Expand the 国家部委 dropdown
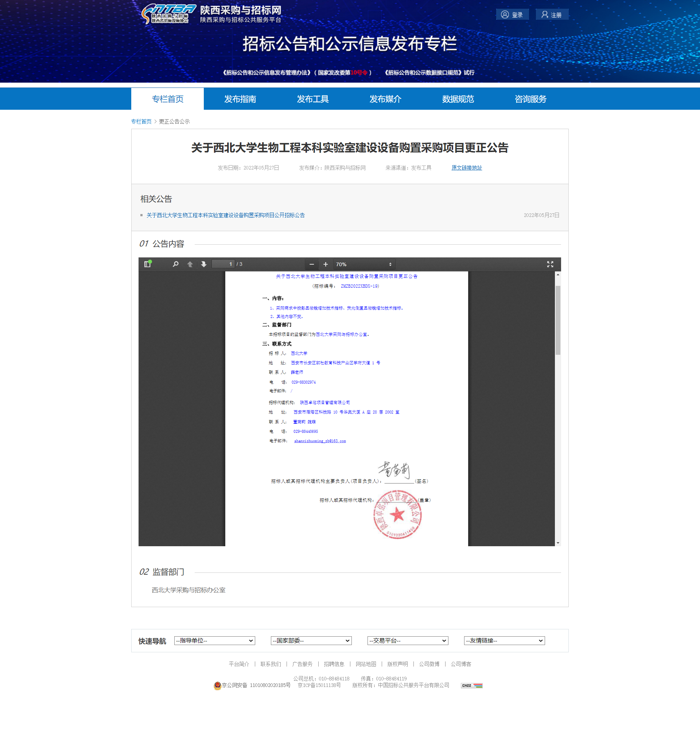 (x=311, y=641)
